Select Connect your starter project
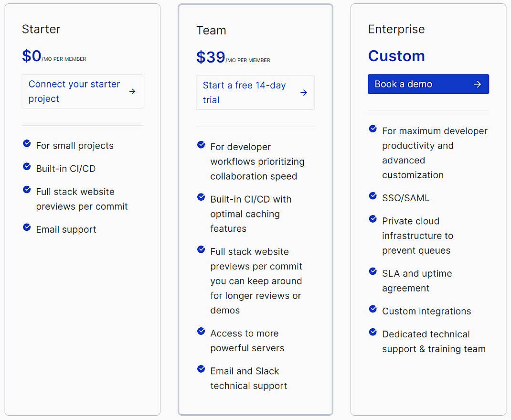Screen dimensions: 511x420 click(x=74, y=91)
